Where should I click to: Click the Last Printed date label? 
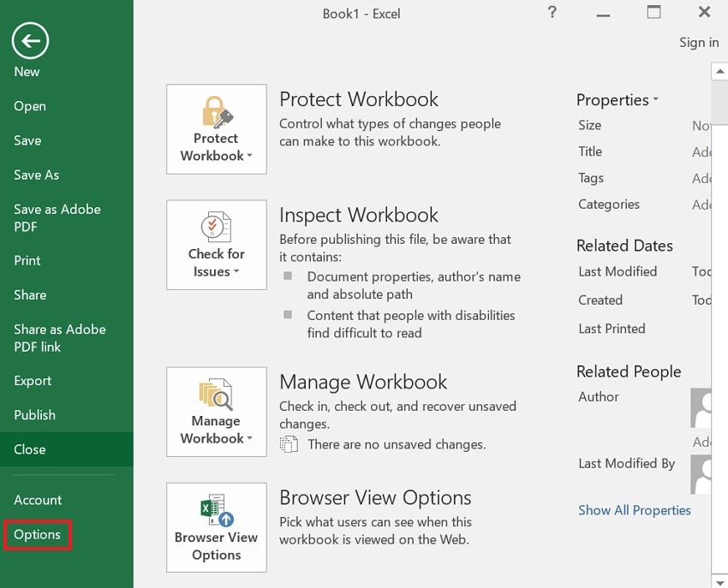coord(612,329)
